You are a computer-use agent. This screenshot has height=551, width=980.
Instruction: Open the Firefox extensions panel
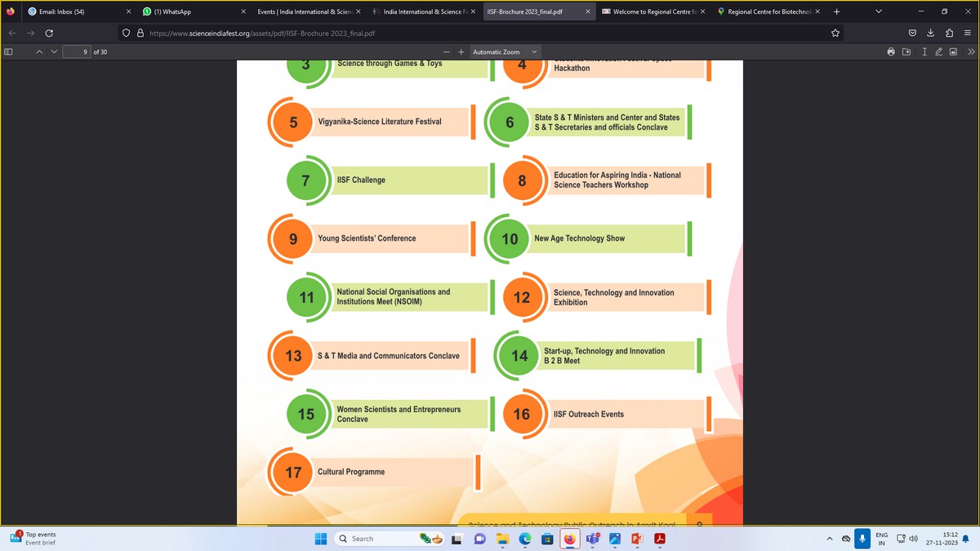coord(950,33)
